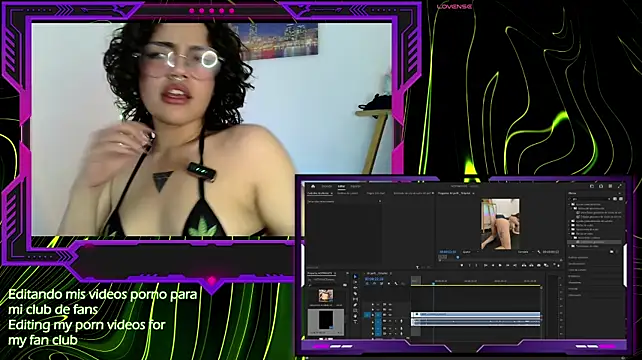
Task: Open the Origen source monitor tab
Action: 376,193
